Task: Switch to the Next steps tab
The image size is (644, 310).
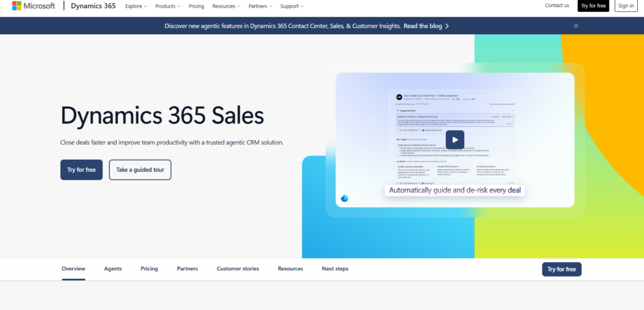Action: click(335, 268)
